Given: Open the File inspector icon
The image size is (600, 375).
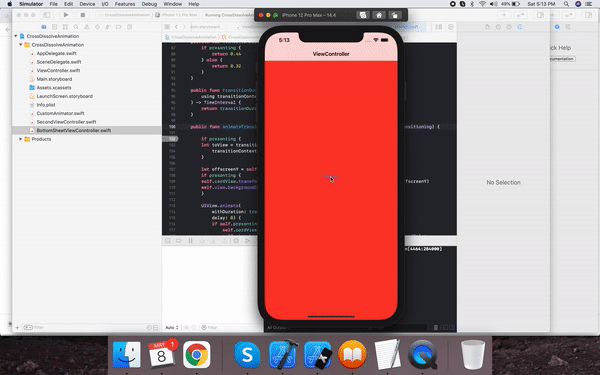Looking at the screenshot, I should [488, 27].
